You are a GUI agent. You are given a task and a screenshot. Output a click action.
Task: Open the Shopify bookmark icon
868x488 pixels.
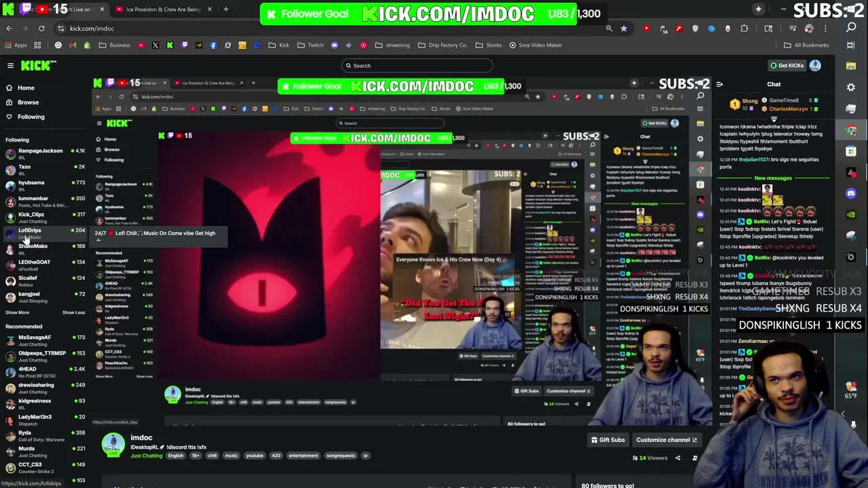(x=87, y=45)
